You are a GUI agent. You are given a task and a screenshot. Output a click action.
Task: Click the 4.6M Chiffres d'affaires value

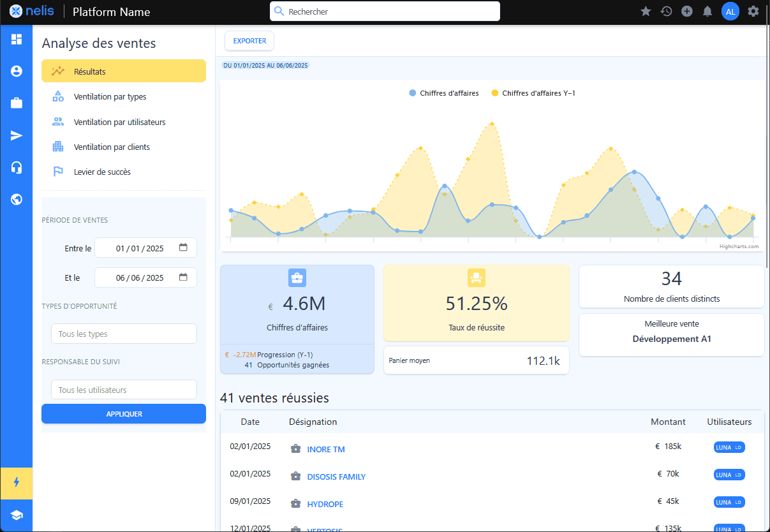tap(304, 304)
